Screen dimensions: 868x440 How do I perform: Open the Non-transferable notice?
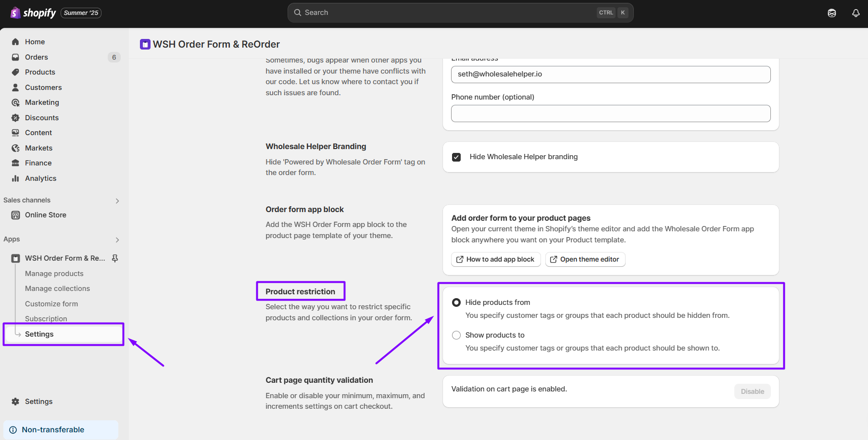pos(61,430)
